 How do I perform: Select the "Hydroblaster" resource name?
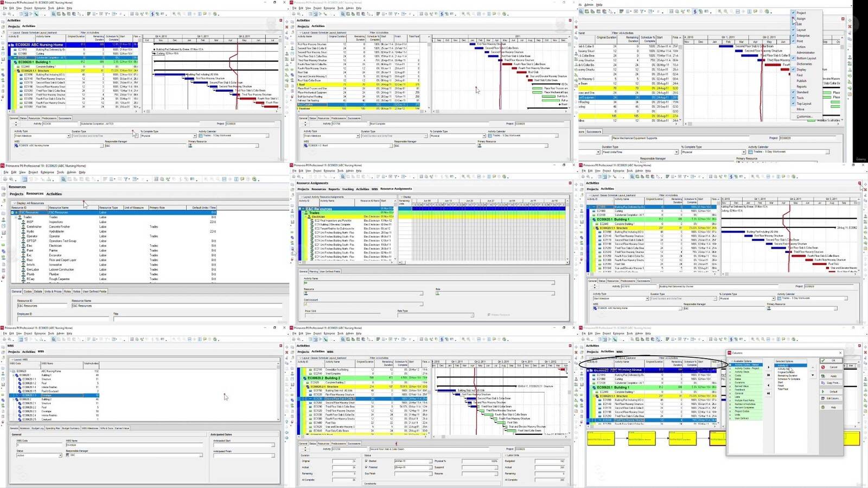(x=57, y=232)
